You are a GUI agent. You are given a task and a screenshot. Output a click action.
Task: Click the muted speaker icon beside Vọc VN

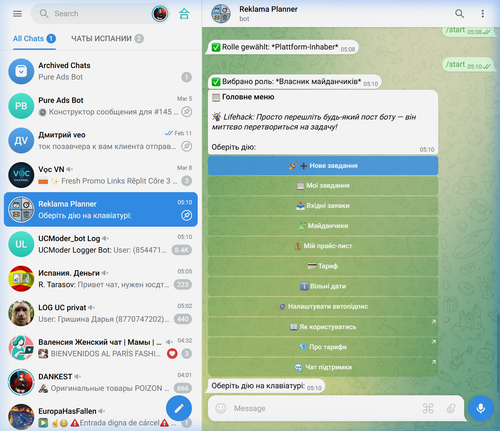[x=69, y=169]
